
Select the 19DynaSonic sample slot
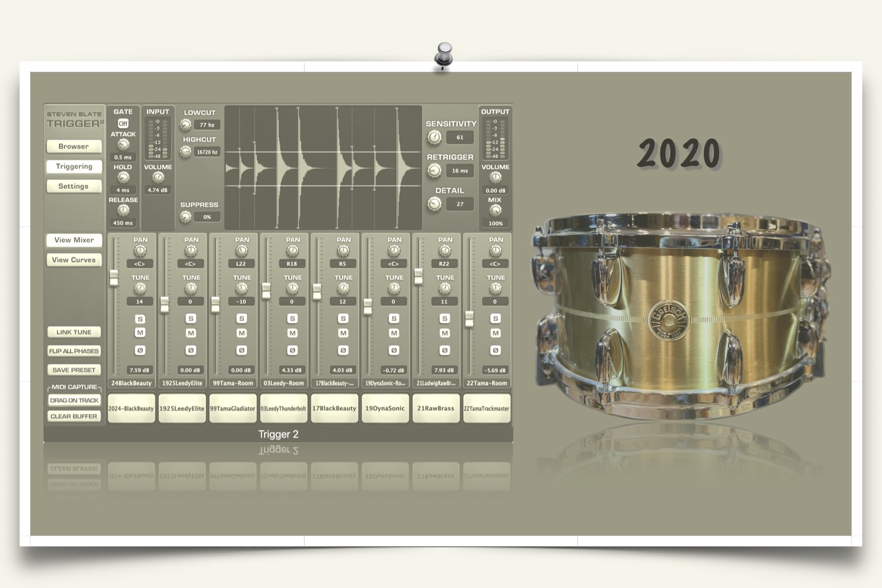[x=385, y=409]
